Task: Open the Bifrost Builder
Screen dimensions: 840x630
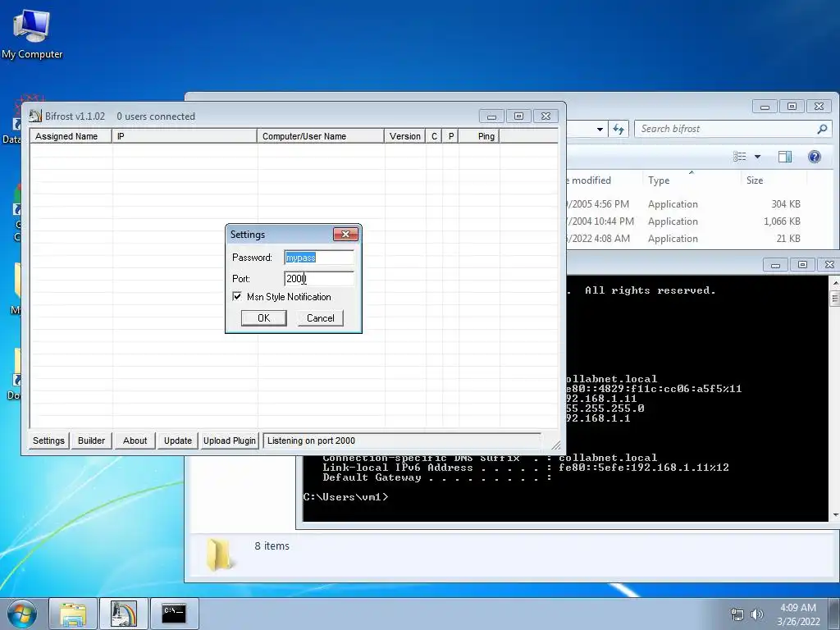Action: click(x=91, y=441)
